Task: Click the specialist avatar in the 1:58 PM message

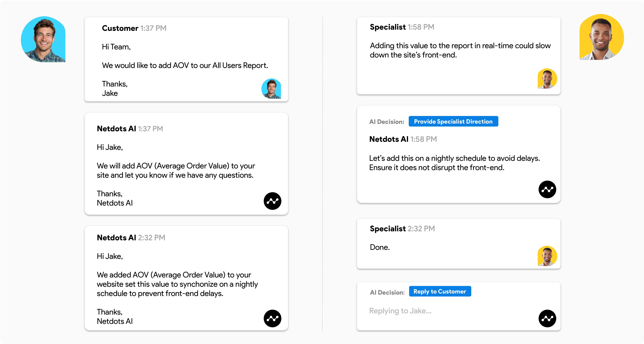Action: click(547, 78)
